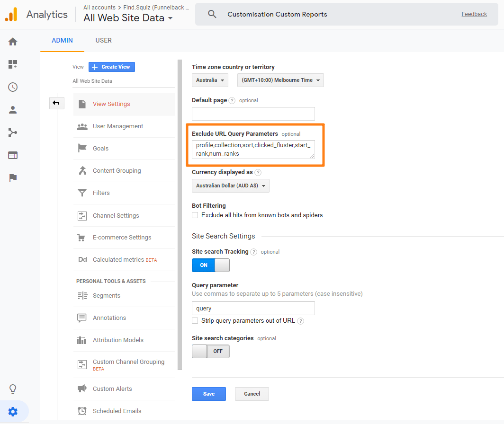Enable excluding hits from known bots
This screenshot has height=424, width=504.
pos(195,215)
